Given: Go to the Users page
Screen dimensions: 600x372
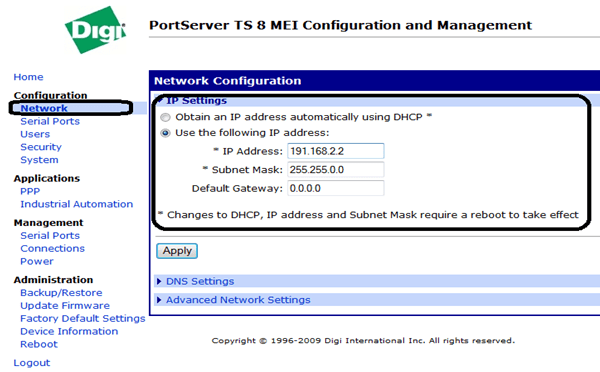Looking at the screenshot, I should click(35, 134).
